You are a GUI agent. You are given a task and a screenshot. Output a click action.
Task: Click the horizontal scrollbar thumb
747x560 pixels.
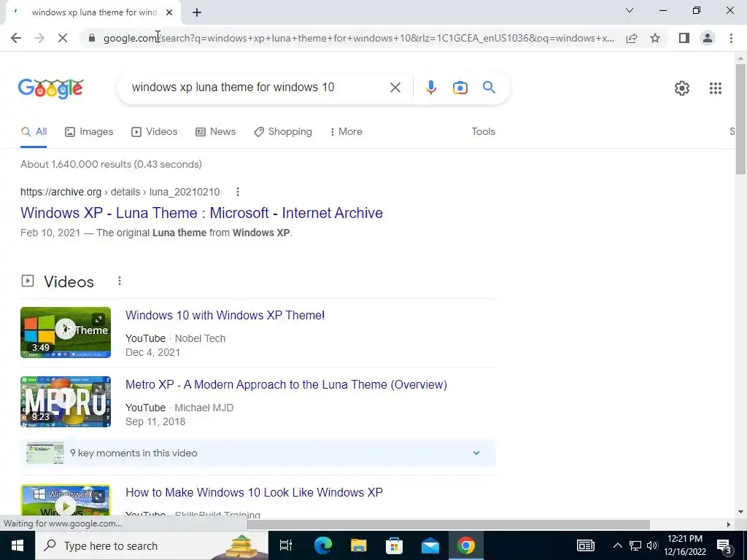click(x=449, y=524)
